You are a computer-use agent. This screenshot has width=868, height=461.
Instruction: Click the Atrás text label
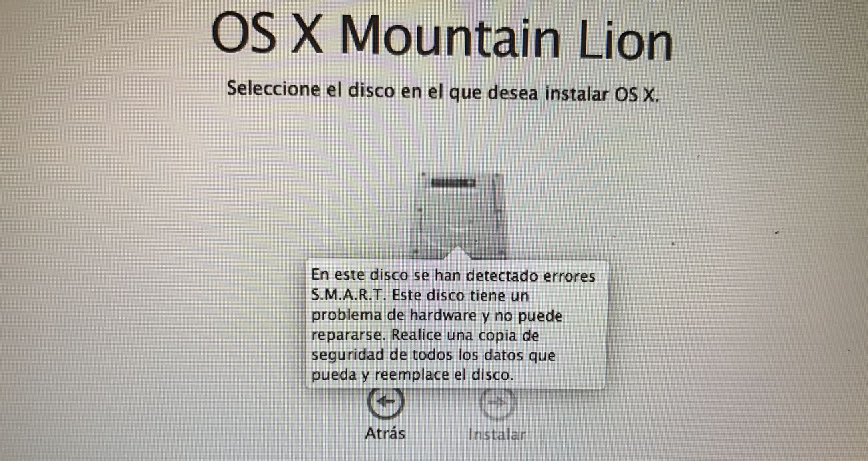coord(385,433)
